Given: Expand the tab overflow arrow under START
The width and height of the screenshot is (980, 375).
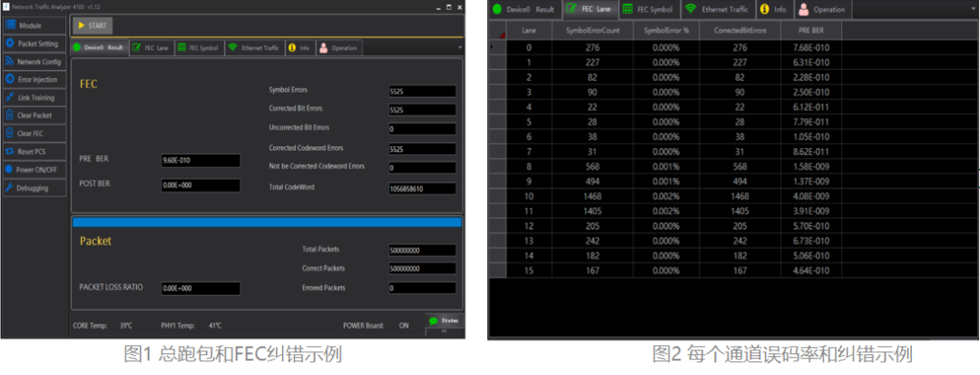Looking at the screenshot, I should click(x=459, y=47).
